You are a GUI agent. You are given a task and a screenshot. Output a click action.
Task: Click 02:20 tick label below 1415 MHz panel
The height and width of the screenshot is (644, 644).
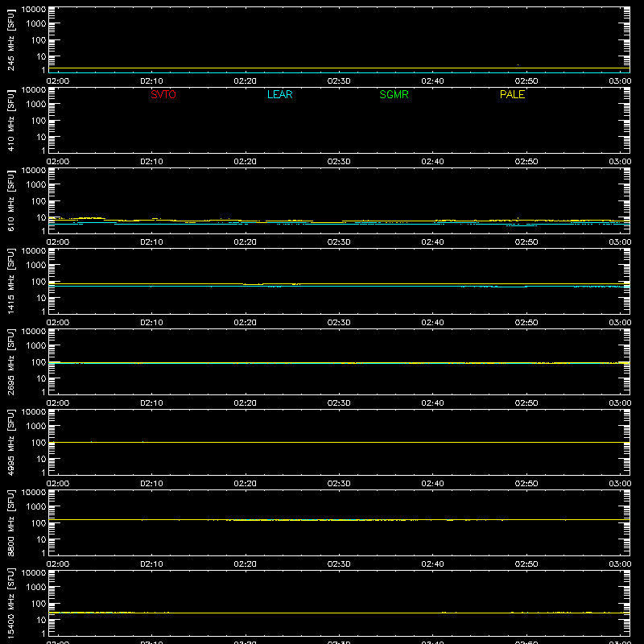(246, 323)
